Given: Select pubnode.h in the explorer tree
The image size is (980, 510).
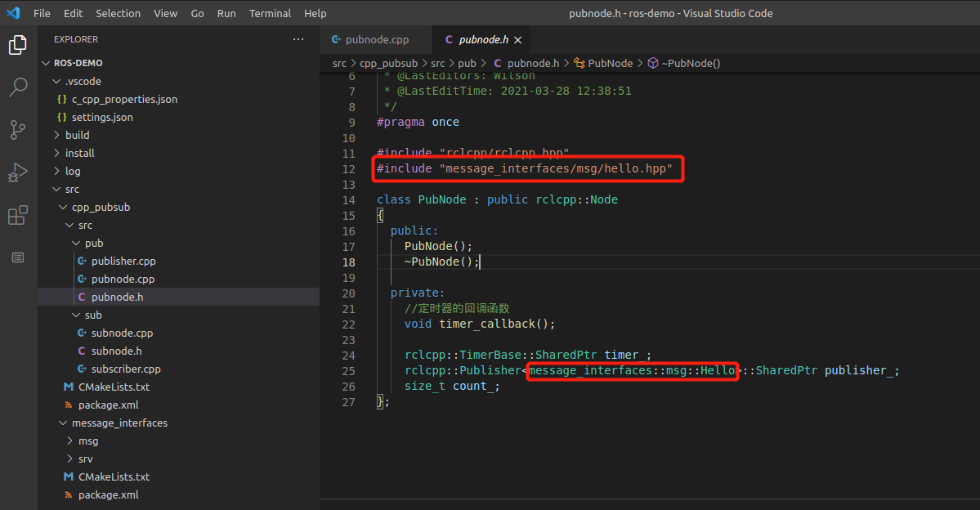Looking at the screenshot, I should point(179,297).
